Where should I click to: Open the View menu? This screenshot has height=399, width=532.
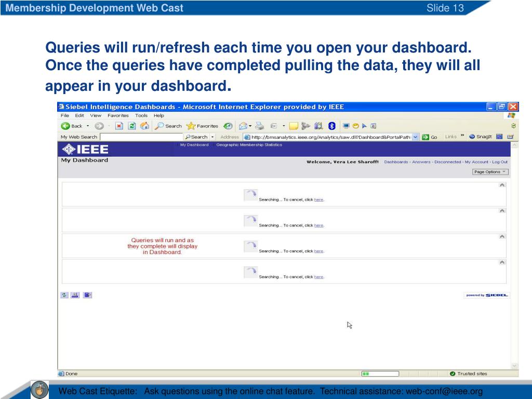tap(96, 116)
